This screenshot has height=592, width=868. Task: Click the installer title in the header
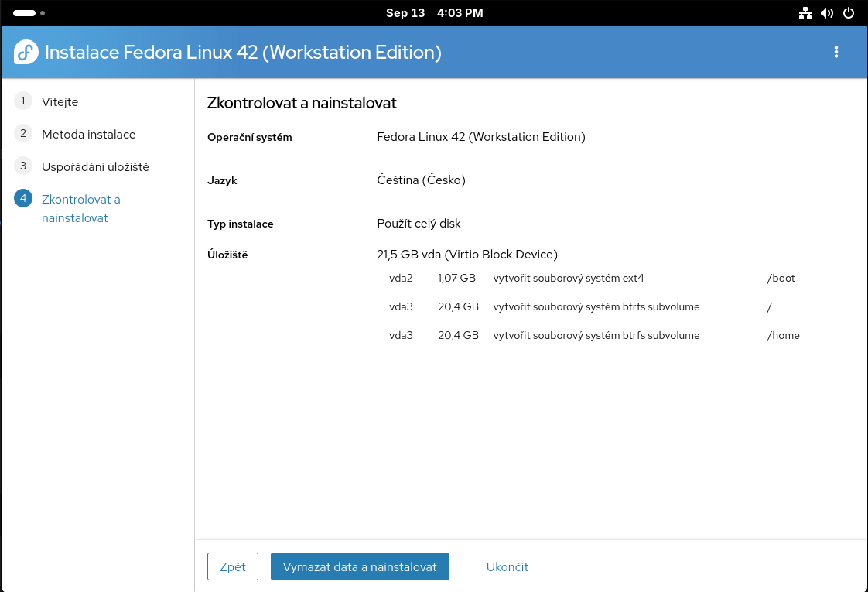[x=243, y=52]
